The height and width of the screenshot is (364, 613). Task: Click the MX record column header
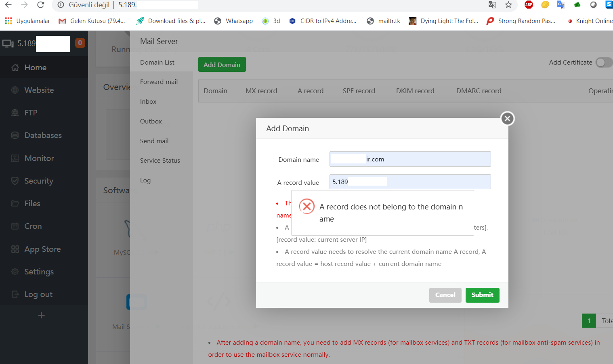(261, 91)
